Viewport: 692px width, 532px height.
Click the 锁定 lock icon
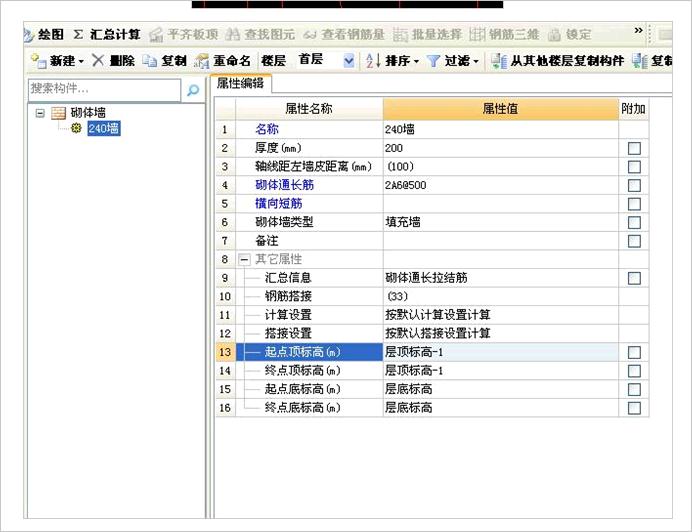click(554, 34)
